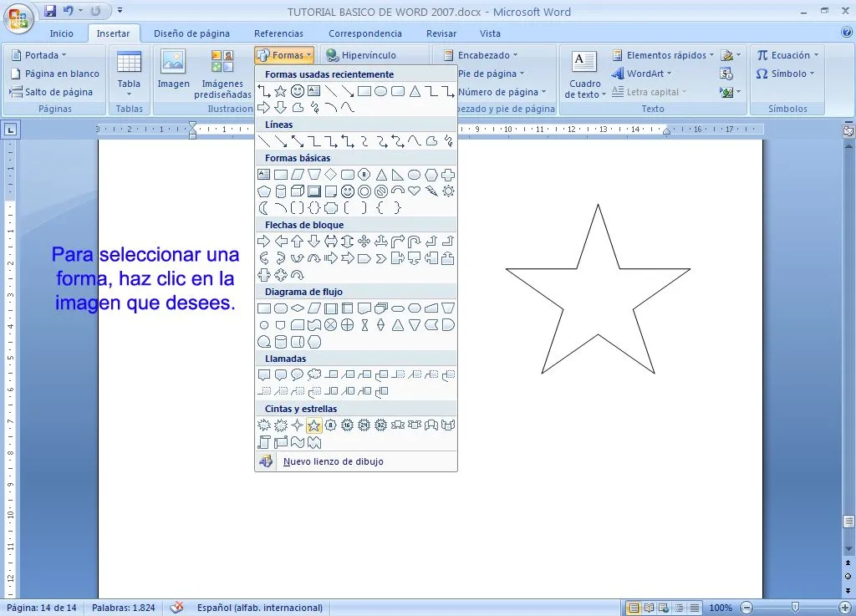Customize quick access toolbar arrow
Viewport: 856px width, 616px height.
point(120,10)
